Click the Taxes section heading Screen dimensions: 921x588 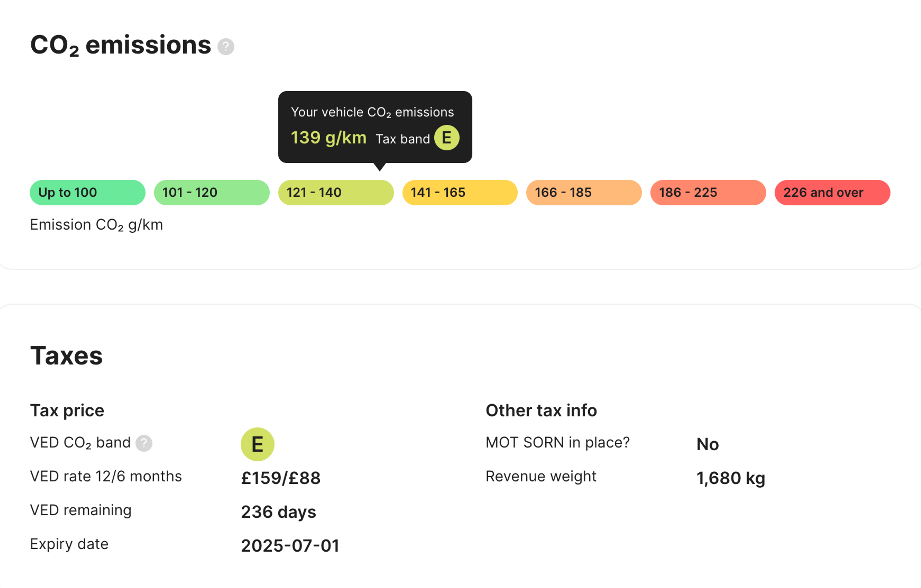coord(66,356)
